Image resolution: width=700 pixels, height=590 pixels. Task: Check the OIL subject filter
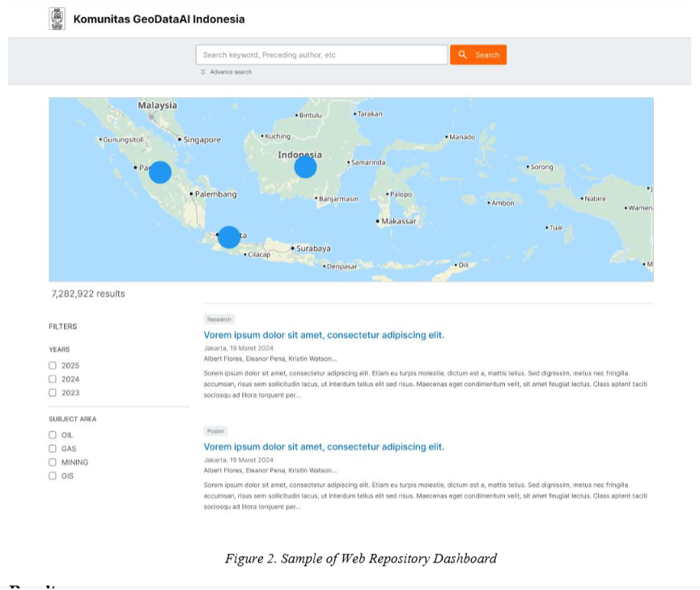point(53,434)
